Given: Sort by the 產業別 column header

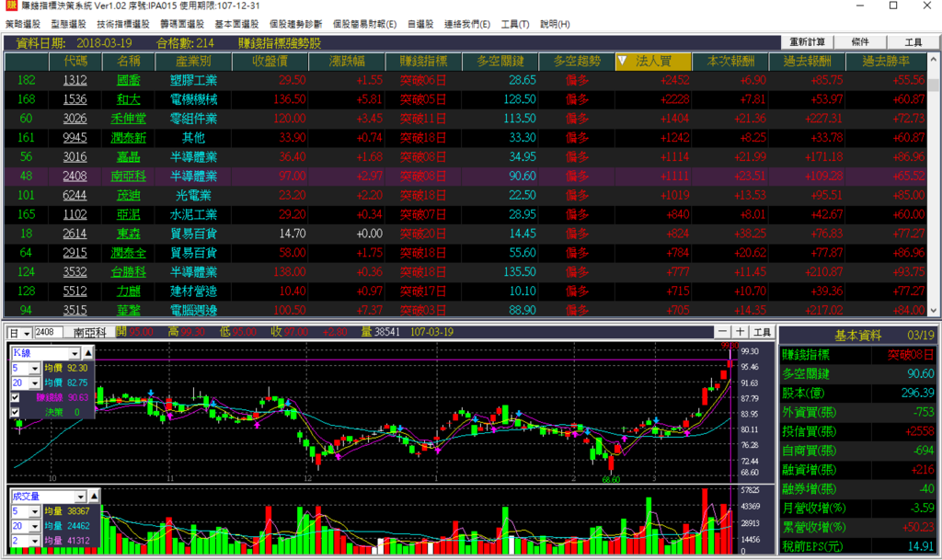Looking at the screenshot, I should click(x=193, y=62).
